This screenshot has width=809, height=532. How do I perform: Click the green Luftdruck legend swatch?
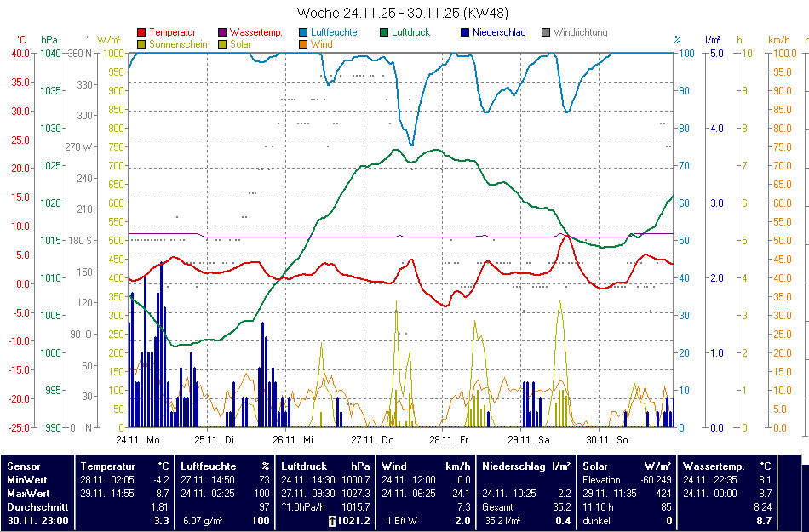click(385, 33)
